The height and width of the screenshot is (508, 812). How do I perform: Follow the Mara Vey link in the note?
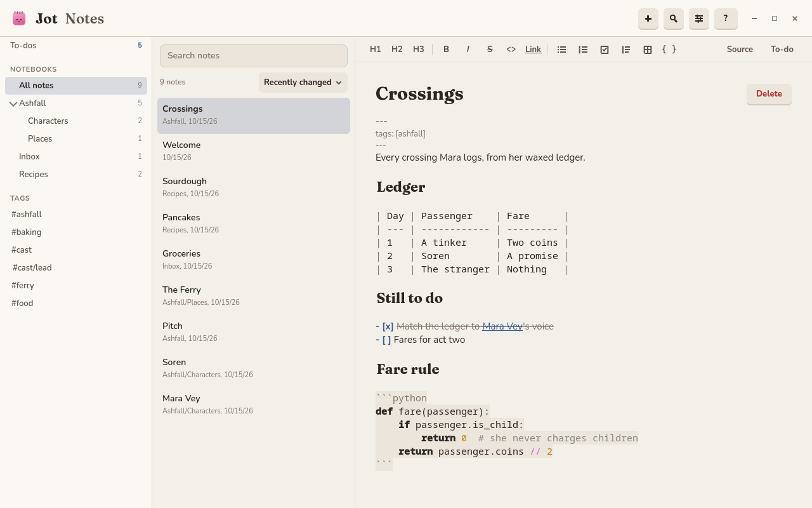point(502,326)
